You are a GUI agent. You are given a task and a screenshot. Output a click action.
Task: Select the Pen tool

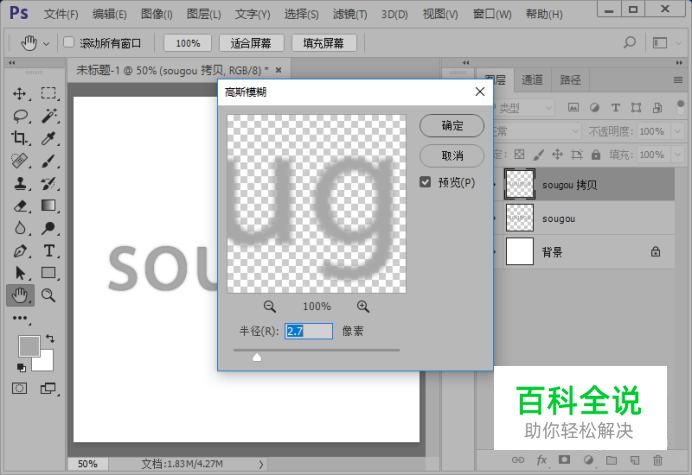pyautogui.click(x=19, y=251)
